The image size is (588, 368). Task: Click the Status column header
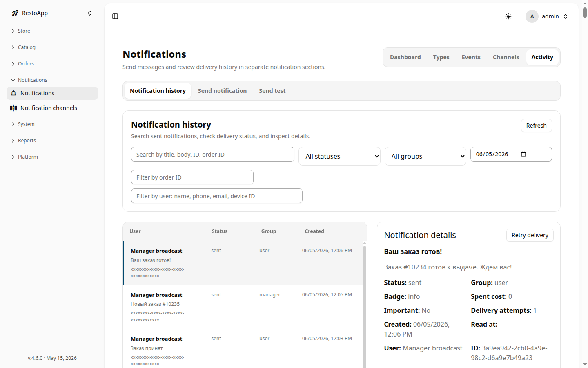pyautogui.click(x=220, y=231)
